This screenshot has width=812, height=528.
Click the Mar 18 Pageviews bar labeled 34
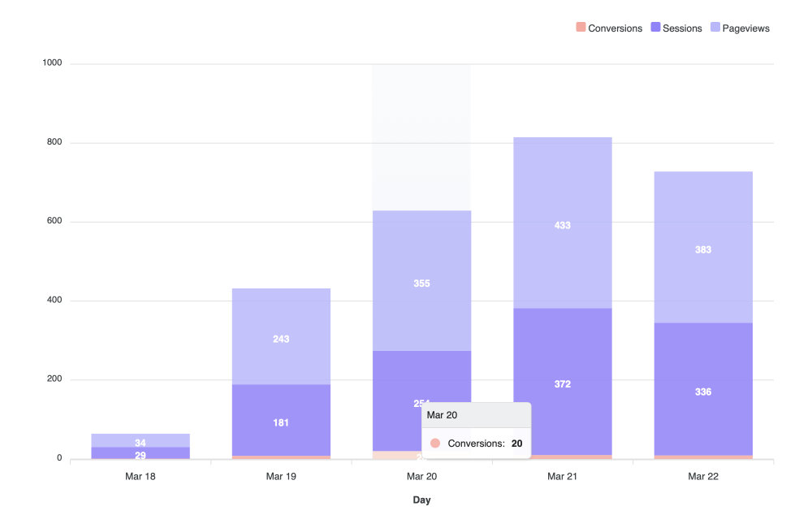[x=140, y=440]
